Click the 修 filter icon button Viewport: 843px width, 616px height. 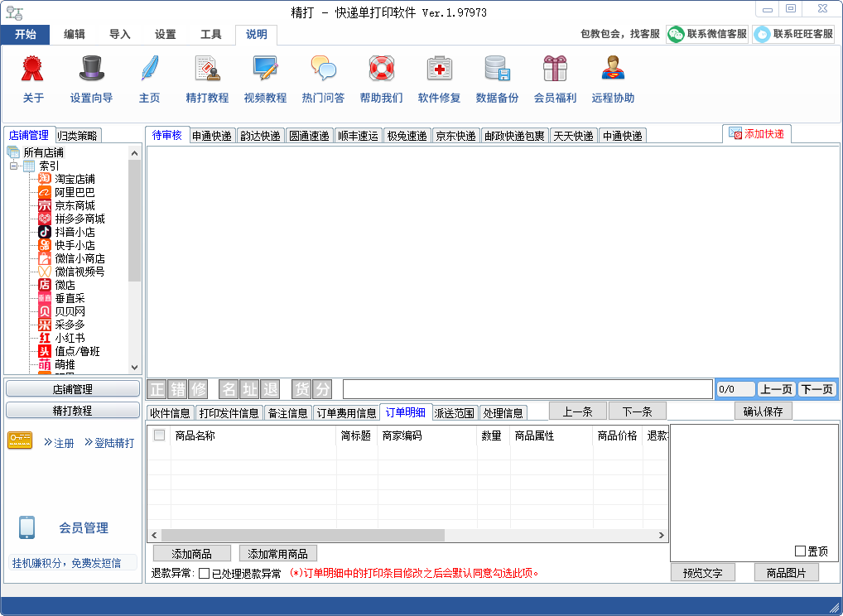pyautogui.click(x=199, y=388)
